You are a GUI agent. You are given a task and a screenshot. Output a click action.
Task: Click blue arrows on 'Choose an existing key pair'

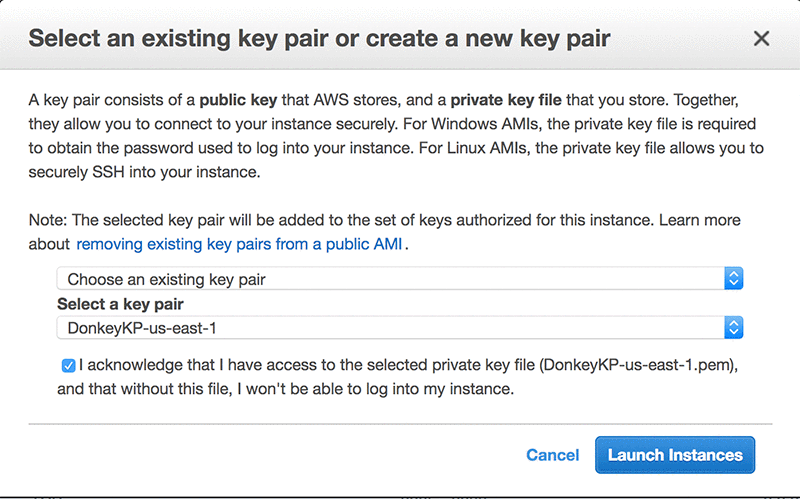[733, 279]
